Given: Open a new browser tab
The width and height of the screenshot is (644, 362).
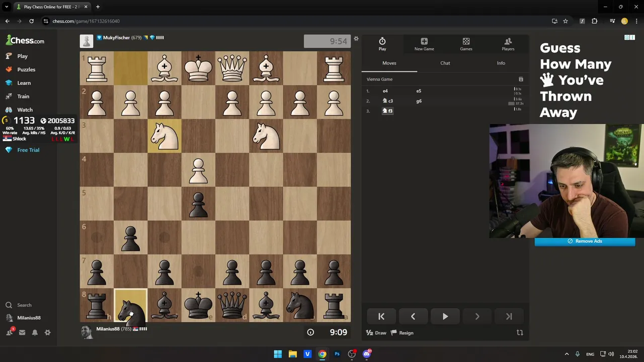Looking at the screenshot, I should pyautogui.click(x=98, y=7).
